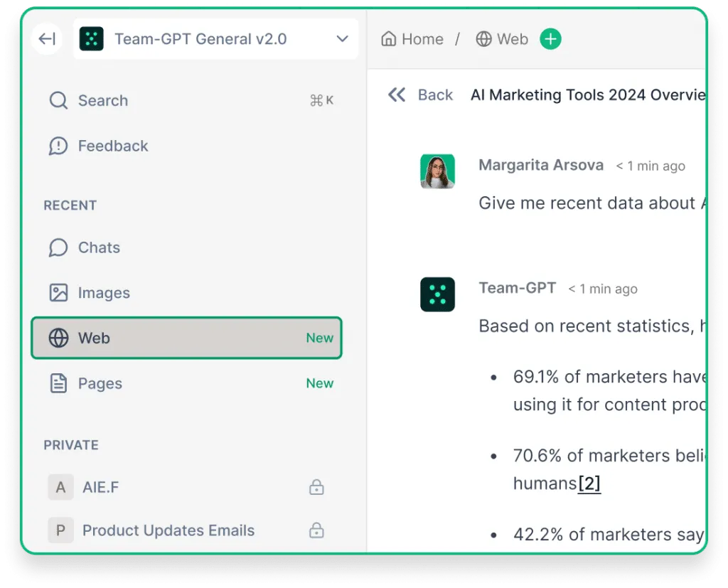Screen dimensions: 728x588
Task: Click the AI Marketing Tools 2024 Overview title
Action: 588,95
